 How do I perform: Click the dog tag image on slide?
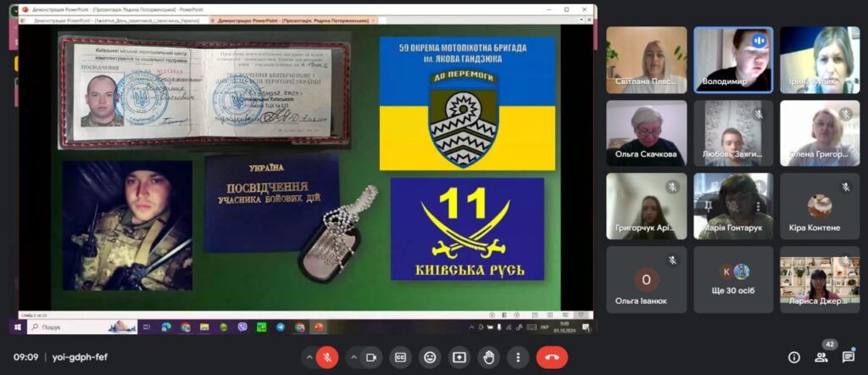(x=337, y=235)
